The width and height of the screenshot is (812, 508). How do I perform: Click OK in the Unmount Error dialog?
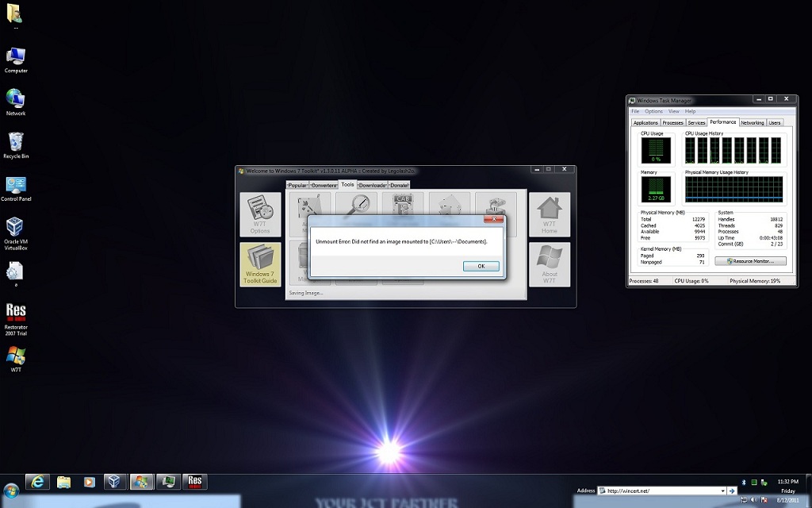(481, 266)
